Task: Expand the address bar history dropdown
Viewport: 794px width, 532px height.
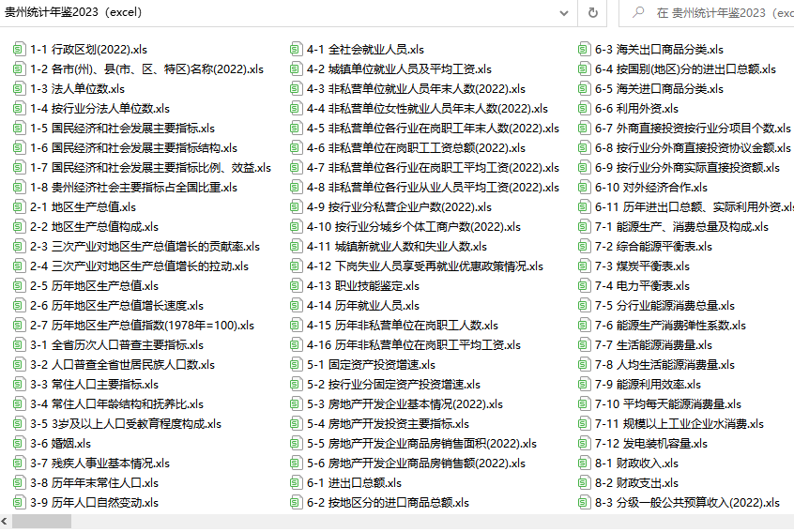Action: click(x=564, y=13)
